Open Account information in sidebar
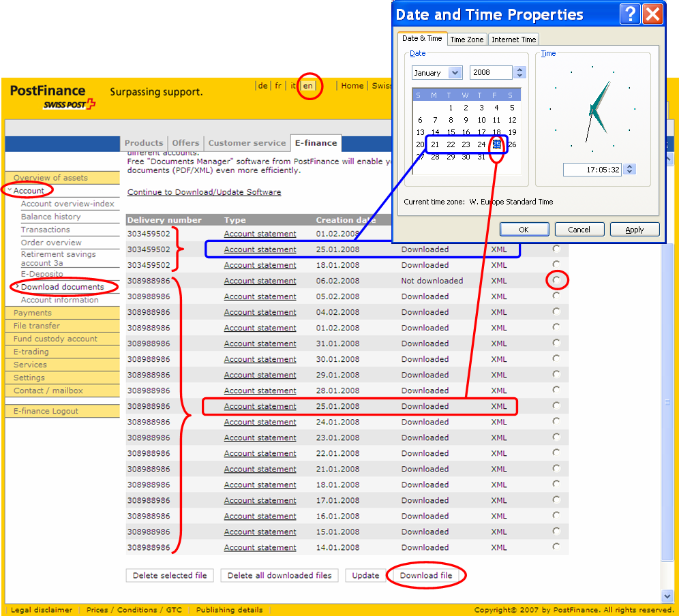 60,300
